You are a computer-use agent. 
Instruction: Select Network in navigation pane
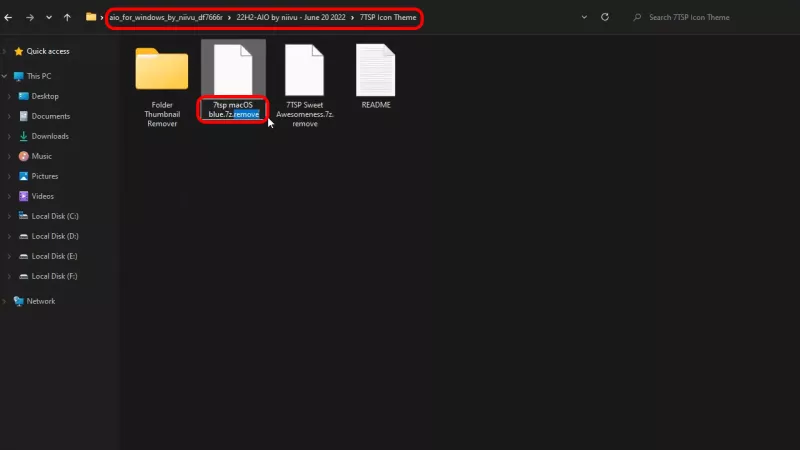(41, 301)
